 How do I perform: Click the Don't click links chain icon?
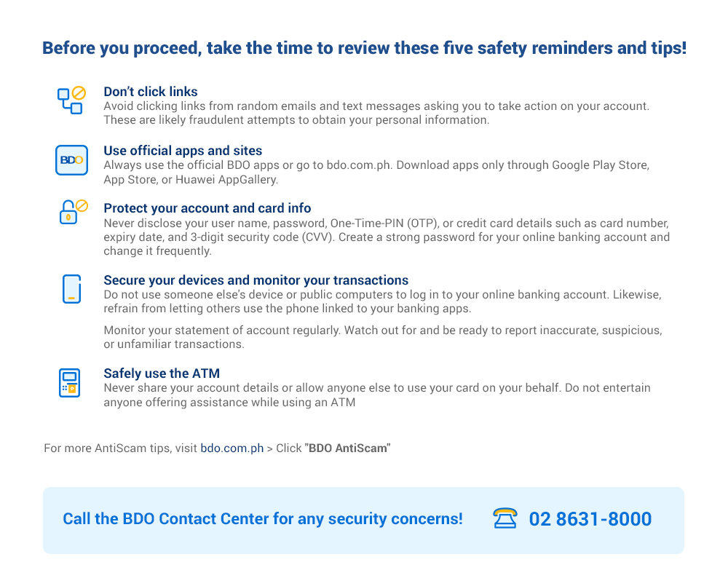pyautogui.click(x=71, y=100)
